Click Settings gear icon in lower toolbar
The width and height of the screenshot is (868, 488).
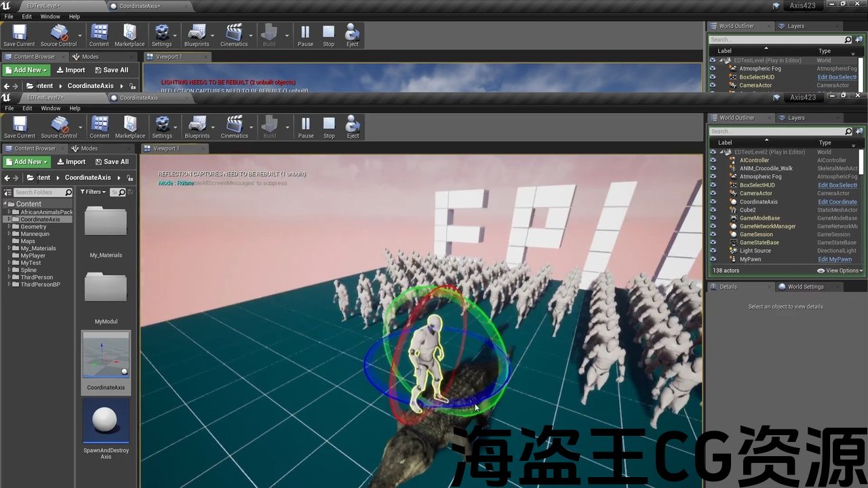(162, 127)
